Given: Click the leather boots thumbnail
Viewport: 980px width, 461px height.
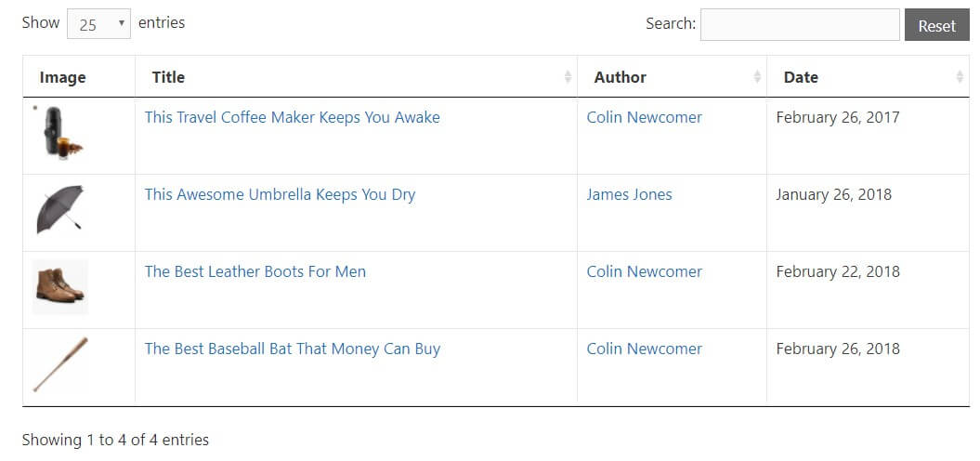Looking at the screenshot, I should [x=60, y=287].
